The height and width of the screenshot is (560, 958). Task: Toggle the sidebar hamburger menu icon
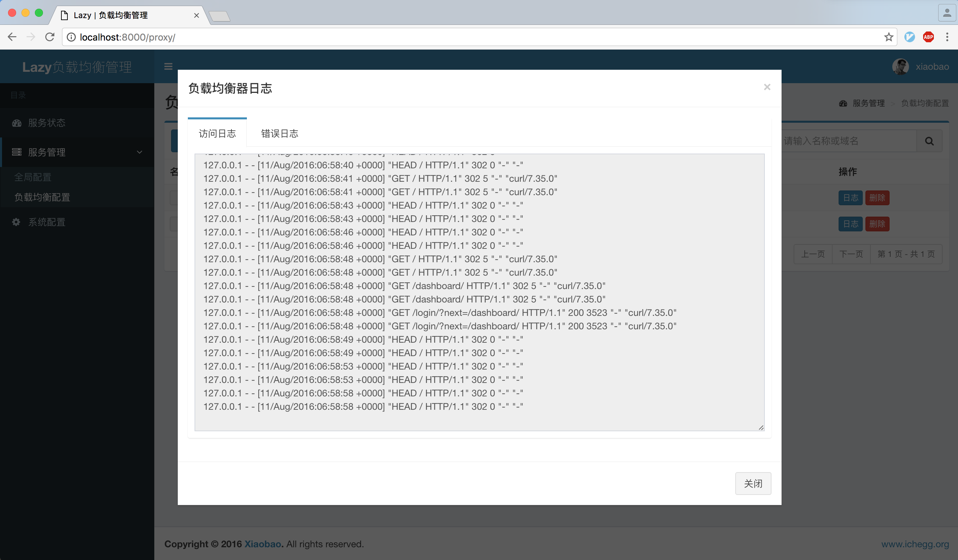pos(168,66)
